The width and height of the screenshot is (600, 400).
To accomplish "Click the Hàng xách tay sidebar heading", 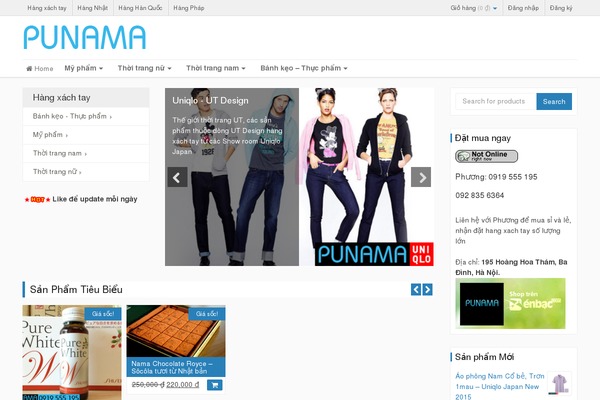I will coord(61,98).
